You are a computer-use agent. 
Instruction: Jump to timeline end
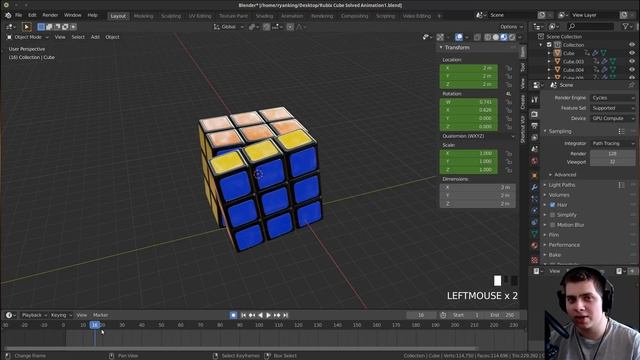[285, 315]
